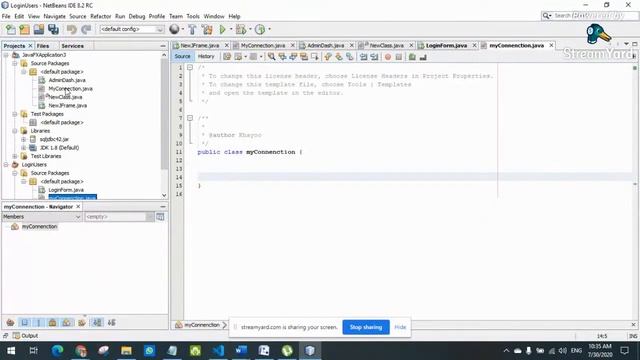Select NewJFrame.java in project tree
Viewport: 640px width, 360px height.
(x=68, y=105)
